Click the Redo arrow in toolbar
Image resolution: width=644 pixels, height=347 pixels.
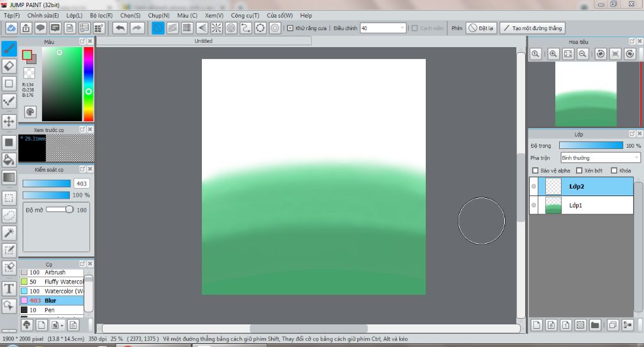click(x=136, y=28)
